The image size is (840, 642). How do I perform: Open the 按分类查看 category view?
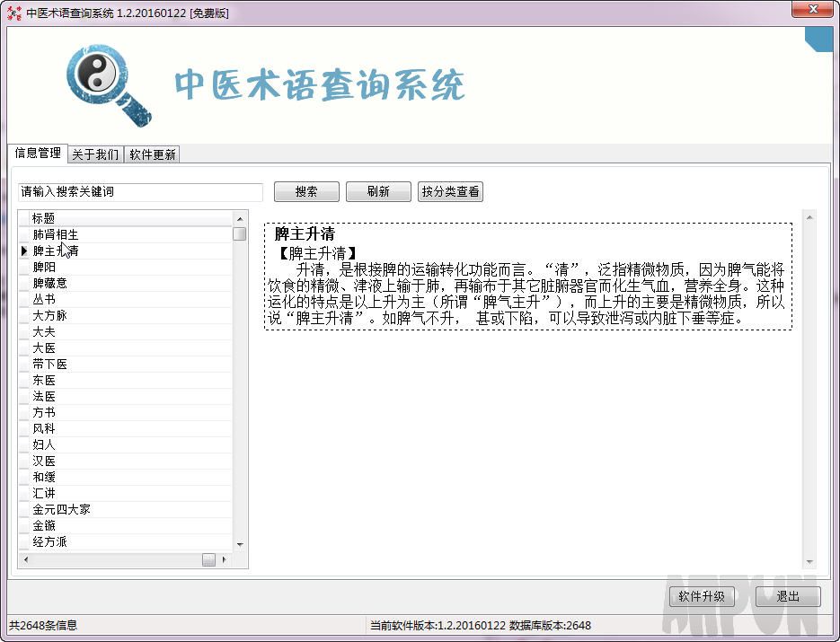[450, 191]
